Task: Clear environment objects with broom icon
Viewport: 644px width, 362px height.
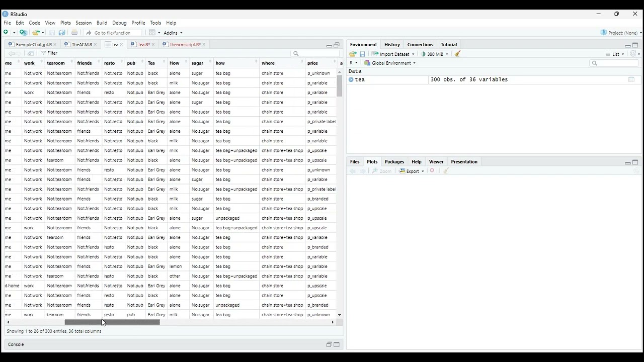Action: (x=457, y=54)
